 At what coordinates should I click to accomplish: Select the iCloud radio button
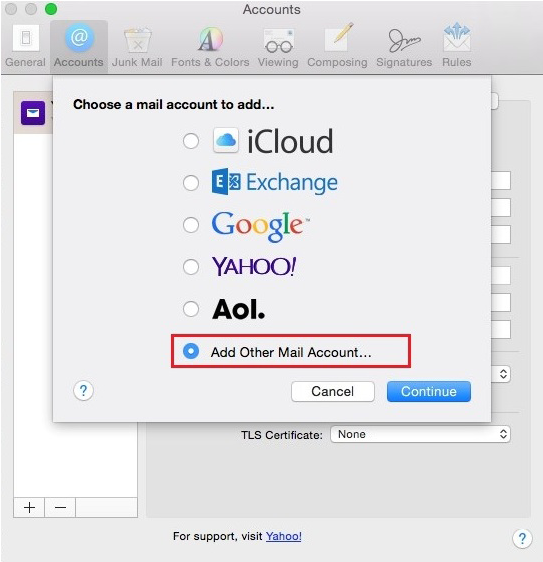tap(191, 141)
